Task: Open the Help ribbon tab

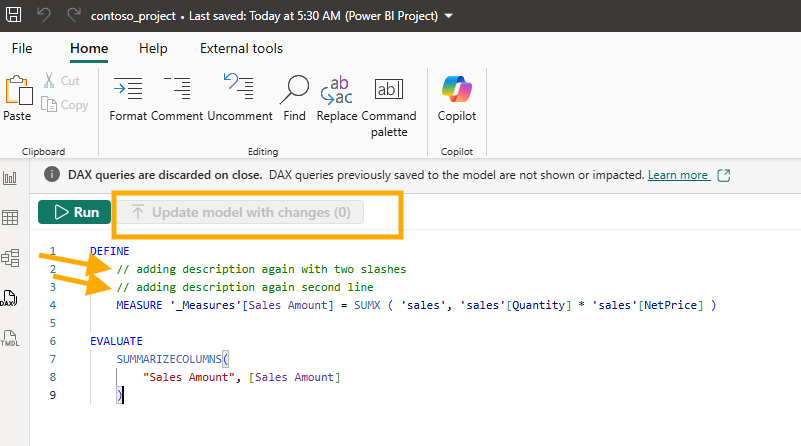Action: click(153, 48)
